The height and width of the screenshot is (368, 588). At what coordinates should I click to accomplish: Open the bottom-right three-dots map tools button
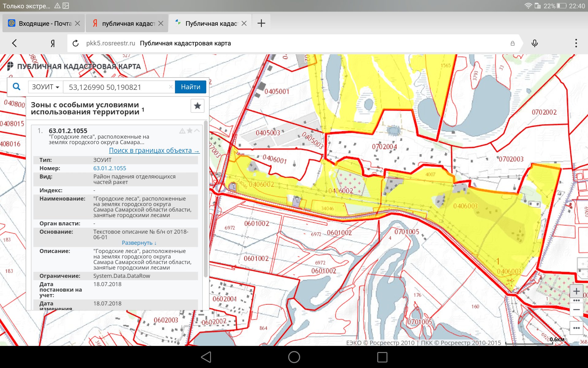pos(576,328)
